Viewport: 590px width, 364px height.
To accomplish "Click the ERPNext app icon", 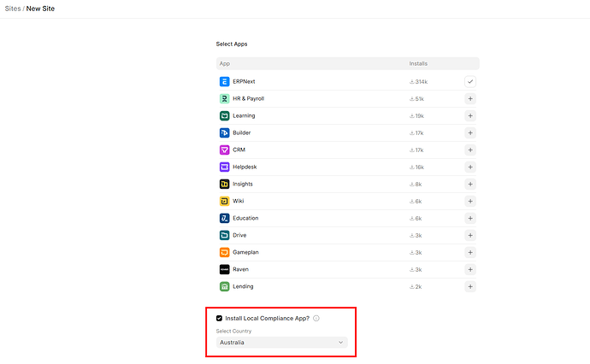I will [x=224, y=81].
